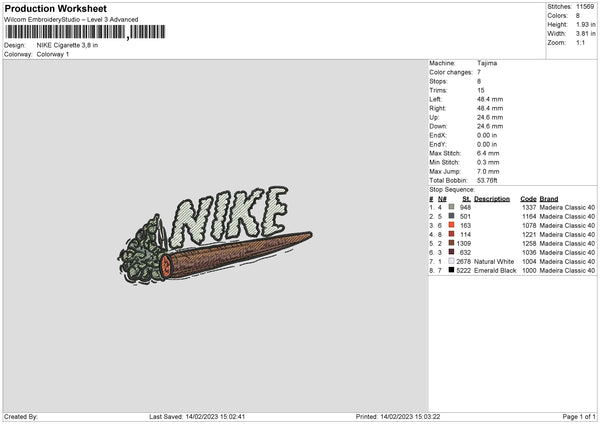600x424 pixels.
Task: Click the machine value 'Tajima'
Action: pos(487,63)
